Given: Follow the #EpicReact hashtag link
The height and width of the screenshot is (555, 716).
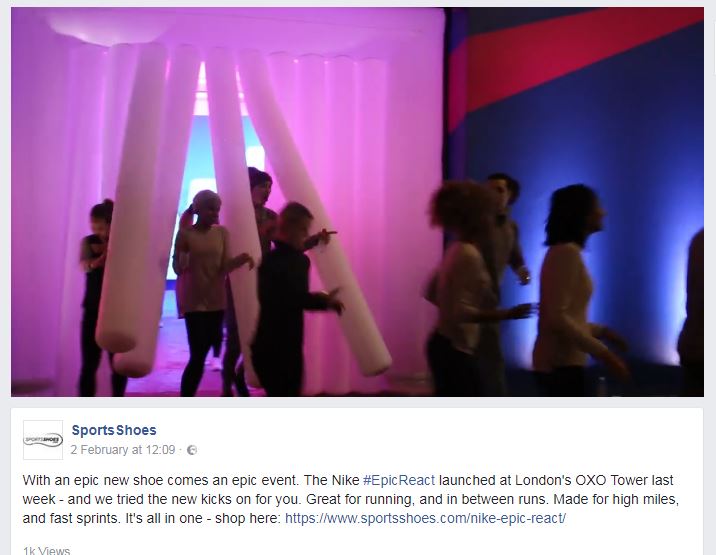Looking at the screenshot, I should [399, 481].
